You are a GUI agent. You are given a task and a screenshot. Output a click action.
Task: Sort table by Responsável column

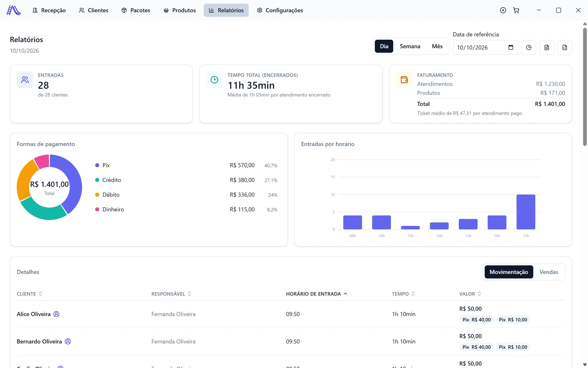tap(171, 294)
